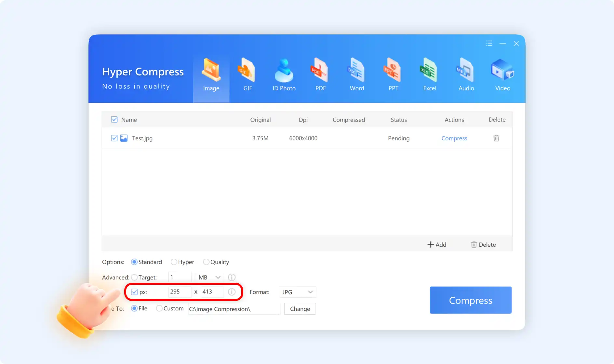The height and width of the screenshot is (364, 614).
Task: Click the info icon next to 413
Action: [232, 292]
